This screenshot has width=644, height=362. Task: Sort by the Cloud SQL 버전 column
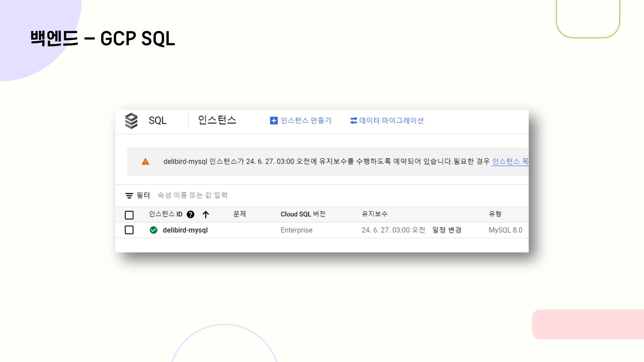303,214
